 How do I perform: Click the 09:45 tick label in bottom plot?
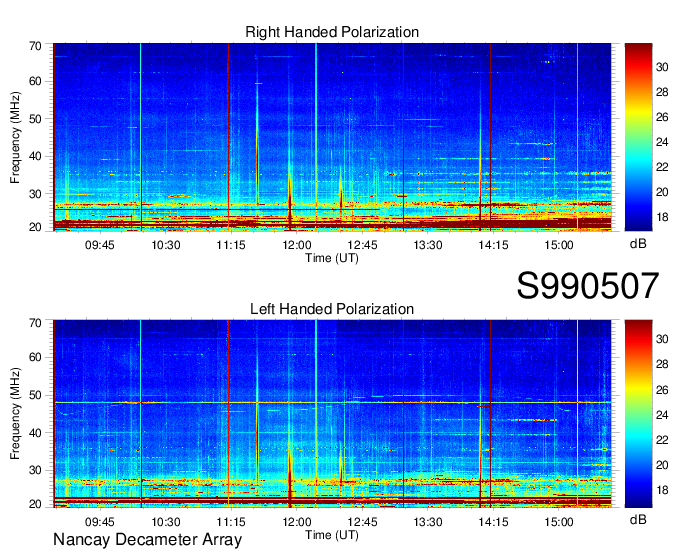pos(100,522)
